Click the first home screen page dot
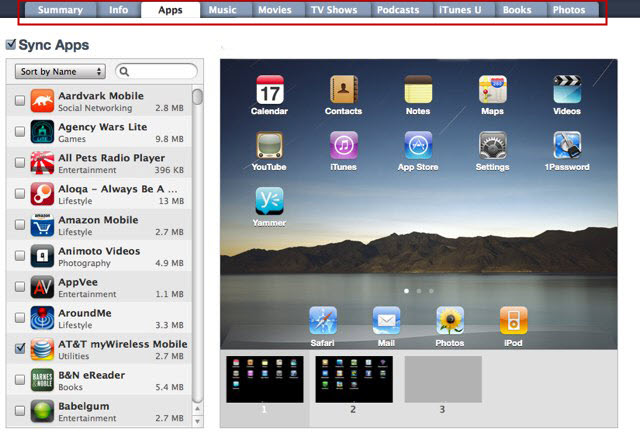This screenshot has width=640, height=433. [407, 291]
